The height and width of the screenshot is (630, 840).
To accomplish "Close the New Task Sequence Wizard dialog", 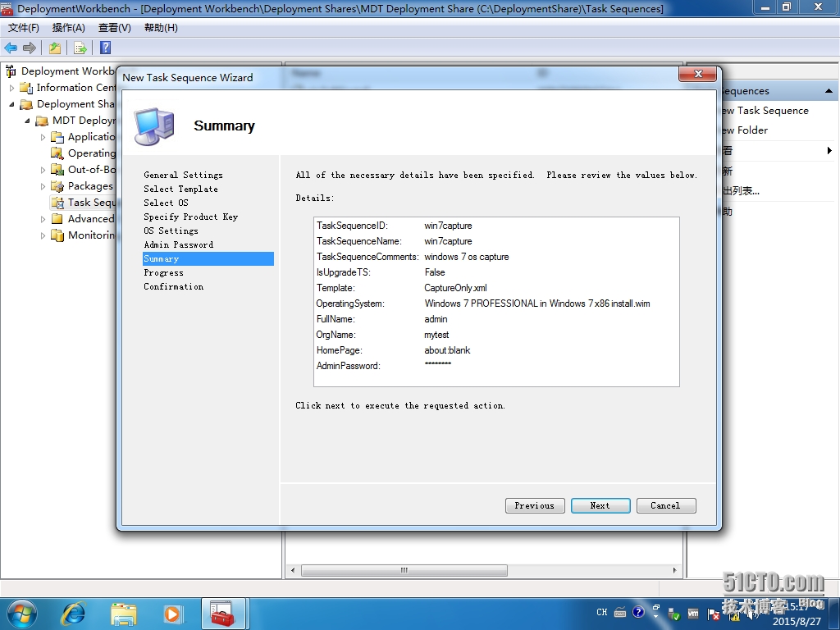I will pyautogui.click(x=697, y=74).
